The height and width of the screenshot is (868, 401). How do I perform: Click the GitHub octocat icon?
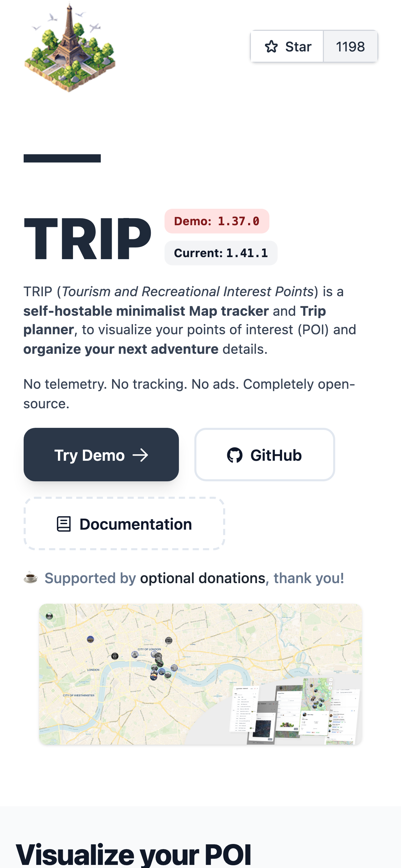(x=235, y=455)
